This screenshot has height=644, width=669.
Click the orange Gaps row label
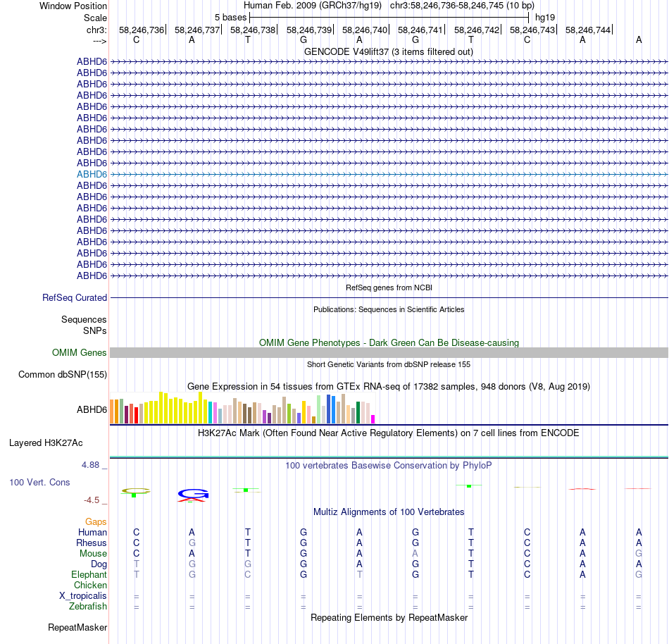[96, 521]
